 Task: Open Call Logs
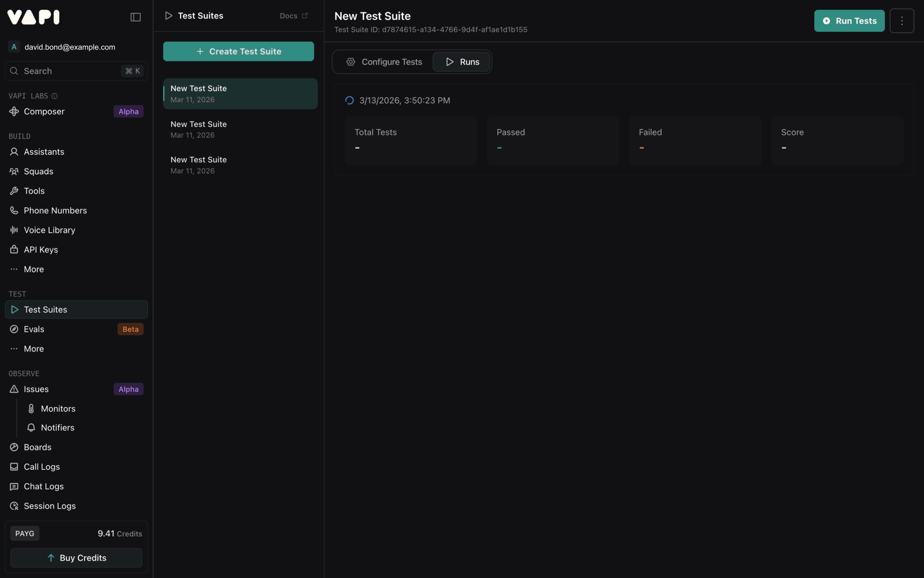pyautogui.click(x=76, y=467)
